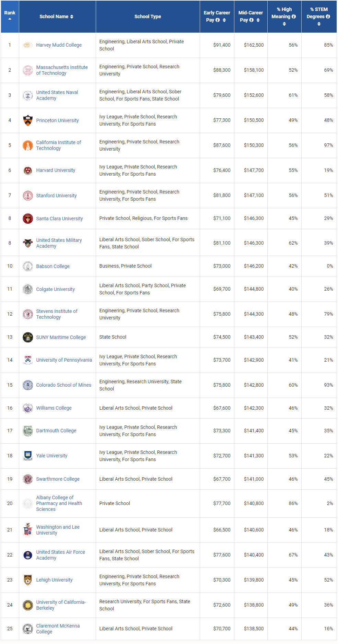Open the Harvey Mudd College link
This screenshot has height=644, width=338.
tap(59, 45)
